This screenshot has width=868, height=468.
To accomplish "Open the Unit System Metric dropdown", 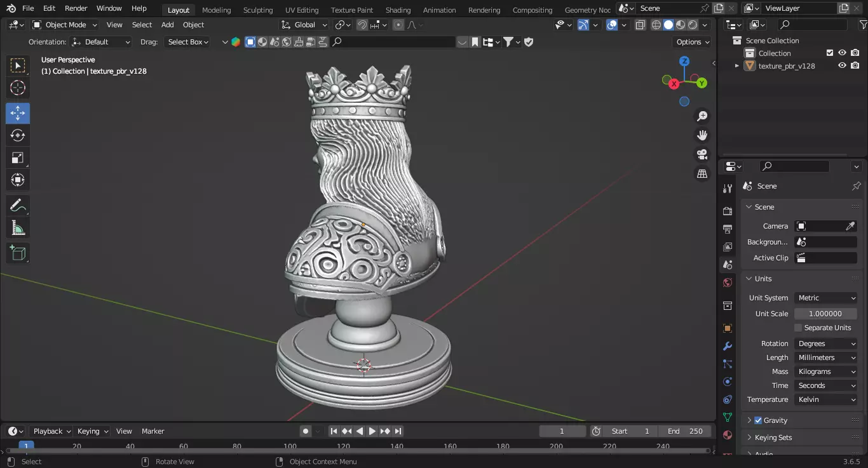I will 826,298.
